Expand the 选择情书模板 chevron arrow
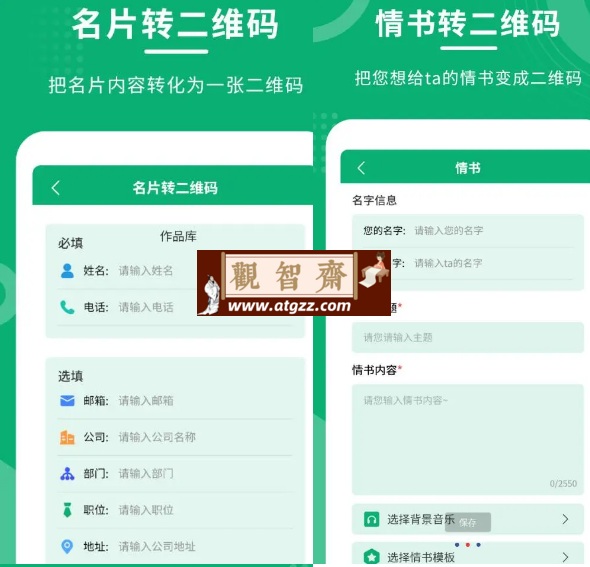The image size is (590, 567). coord(565,556)
